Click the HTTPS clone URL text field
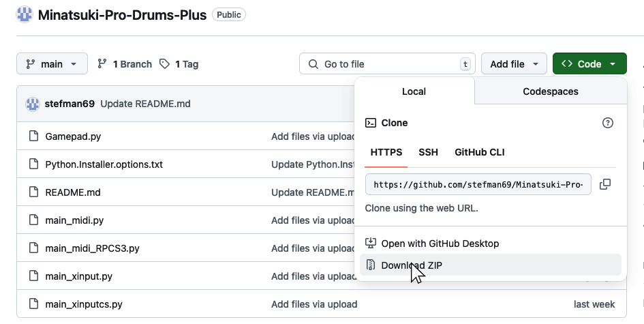This screenshot has height=324, width=644. 478,184
